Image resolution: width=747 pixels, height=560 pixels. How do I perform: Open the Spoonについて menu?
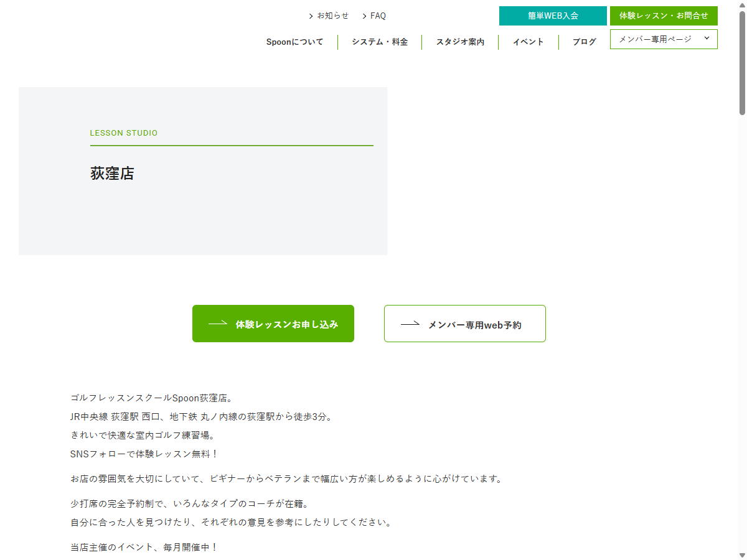pos(294,42)
